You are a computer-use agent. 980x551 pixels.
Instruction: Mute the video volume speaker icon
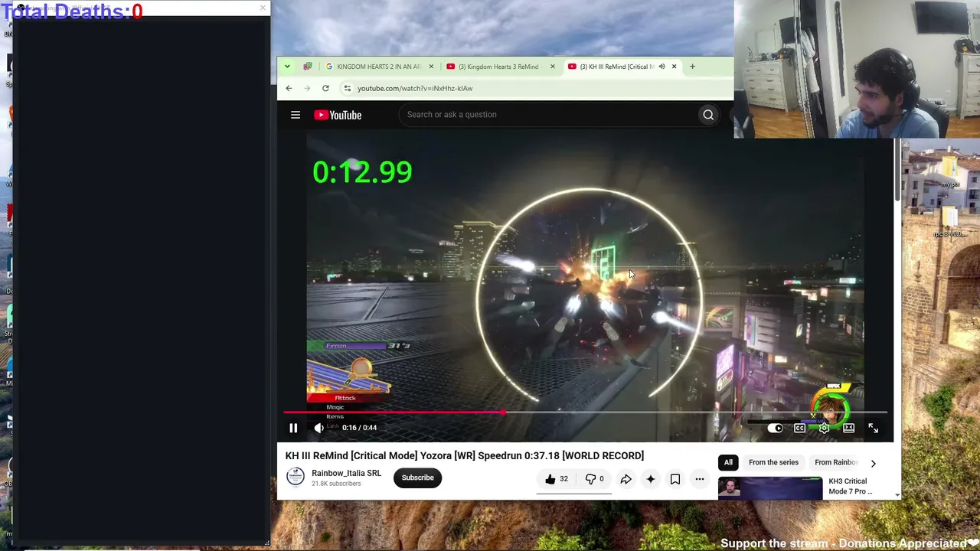(318, 428)
